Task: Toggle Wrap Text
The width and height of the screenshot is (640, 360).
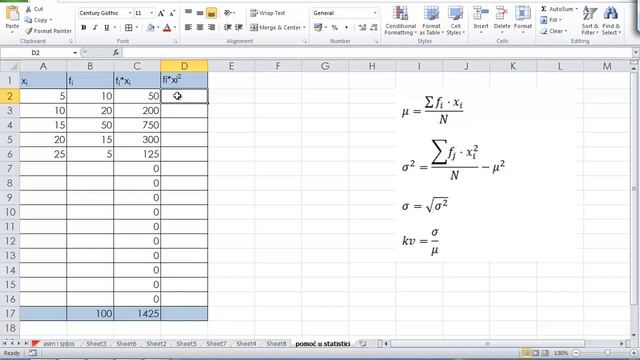Action: [x=267, y=13]
